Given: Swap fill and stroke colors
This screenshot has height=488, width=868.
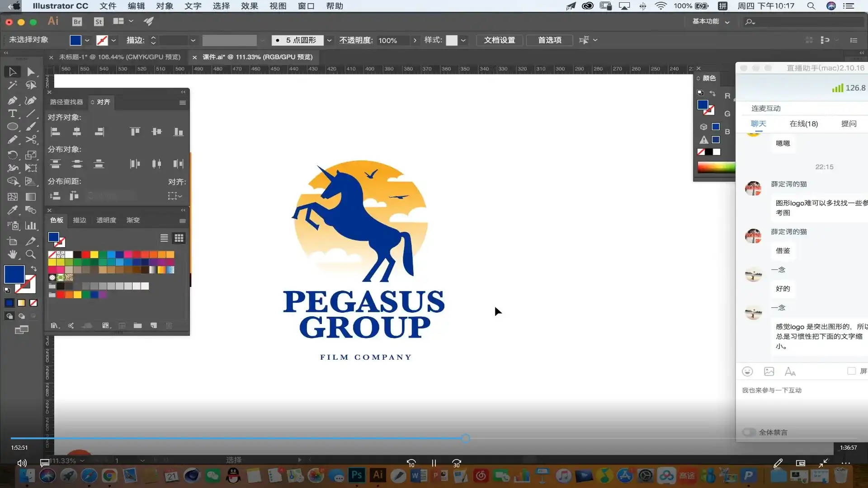Looking at the screenshot, I should pyautogui.click(x=33, y=268).
